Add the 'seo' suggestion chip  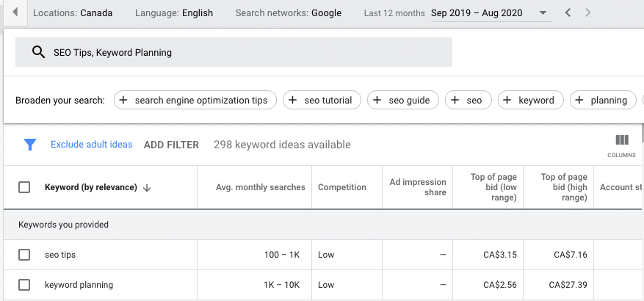pyautogui.click(x=468, y=100)
